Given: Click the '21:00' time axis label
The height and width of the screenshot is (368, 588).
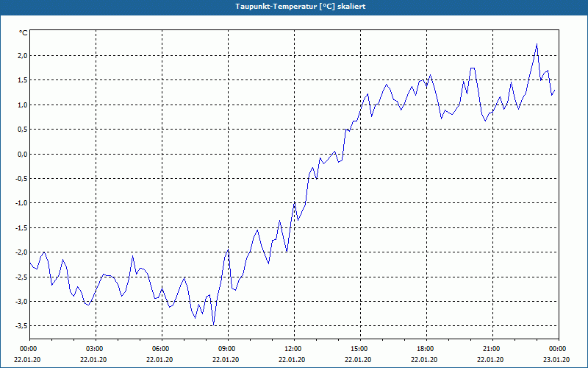Looking at the screenshot, I should (492, 349).
